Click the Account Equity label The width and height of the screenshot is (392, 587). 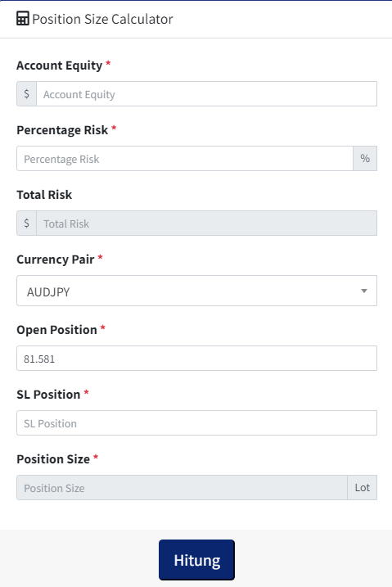click(59, 65)
